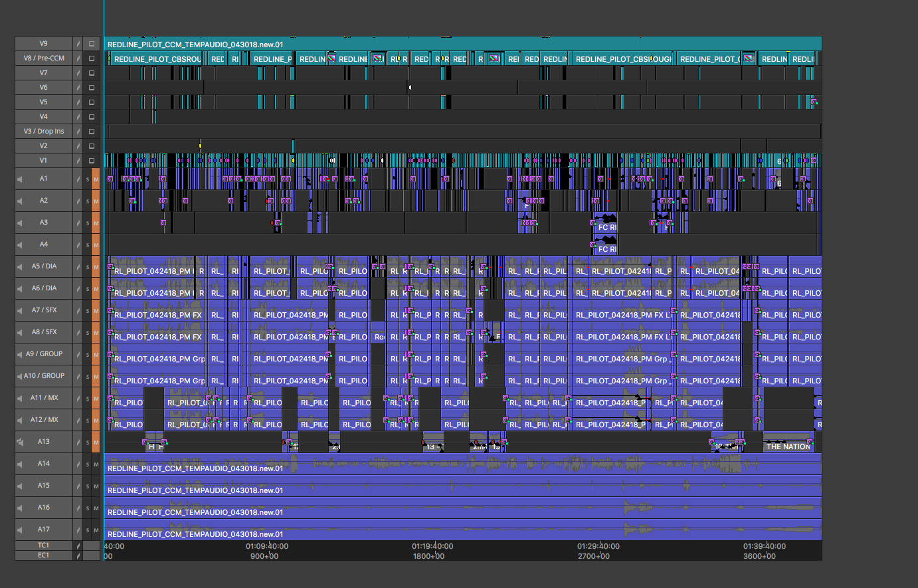Solo track A17 with its S button
Viewport: 918px width, 588px height.
pos(87,530)
